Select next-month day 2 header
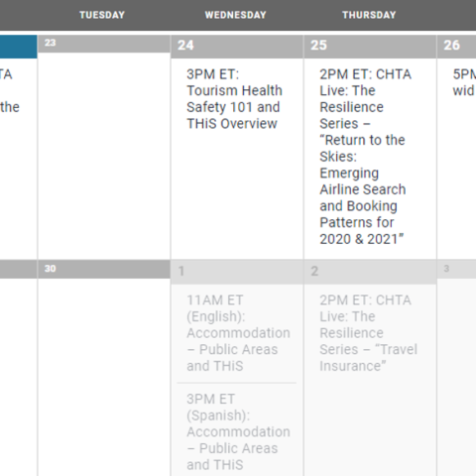 tap(370, 272)
